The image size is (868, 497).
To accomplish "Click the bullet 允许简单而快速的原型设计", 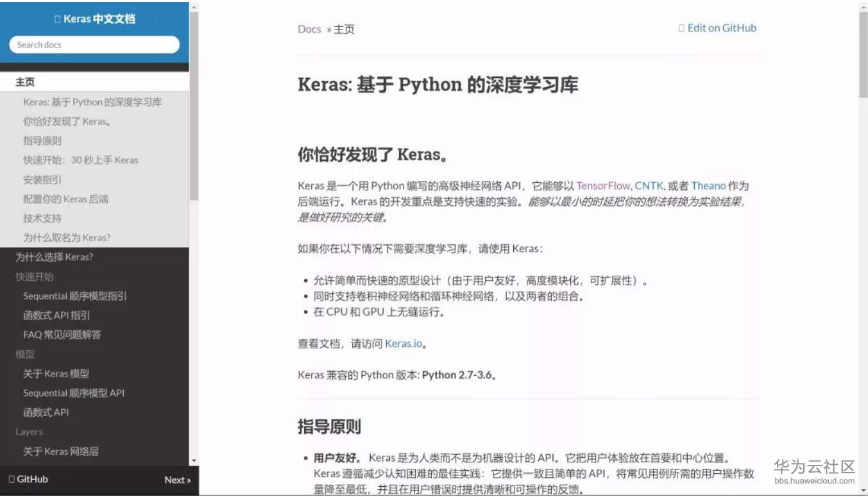I will 481,280.
